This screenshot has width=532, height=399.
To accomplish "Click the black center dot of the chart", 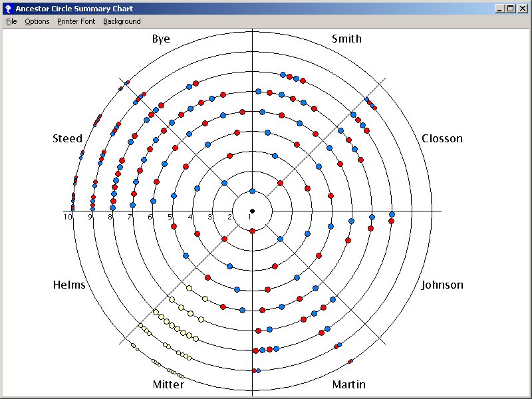I will click(x=252, y=211).
